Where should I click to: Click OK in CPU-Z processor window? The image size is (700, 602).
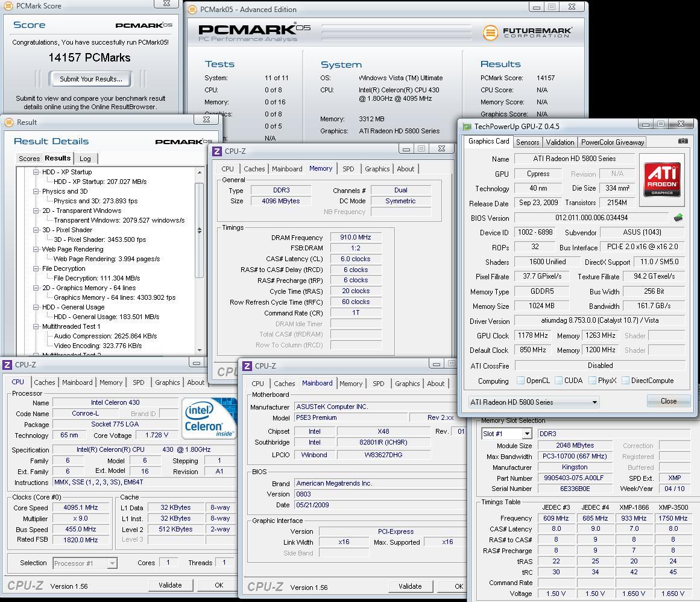point(219,585)
